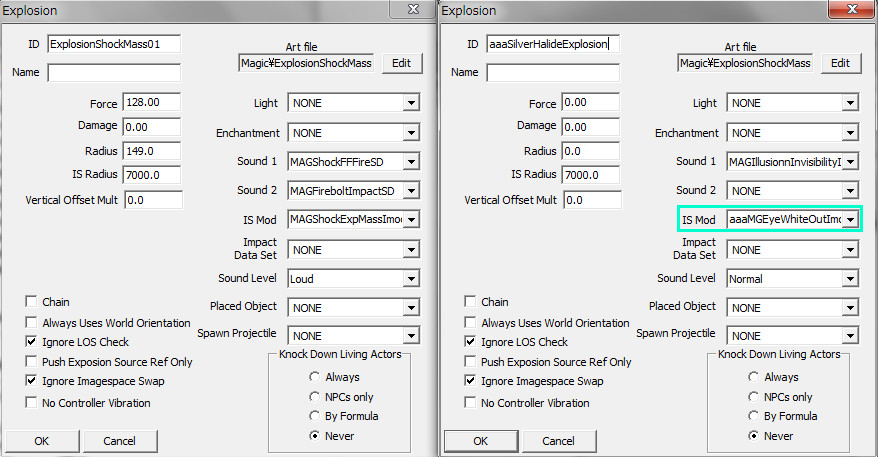Expand the Sound 2 dropdown showing MAGFireboltImpactSD
This screenshot has width=878, height=457.
pyautogui.click(x=410, y=191)
